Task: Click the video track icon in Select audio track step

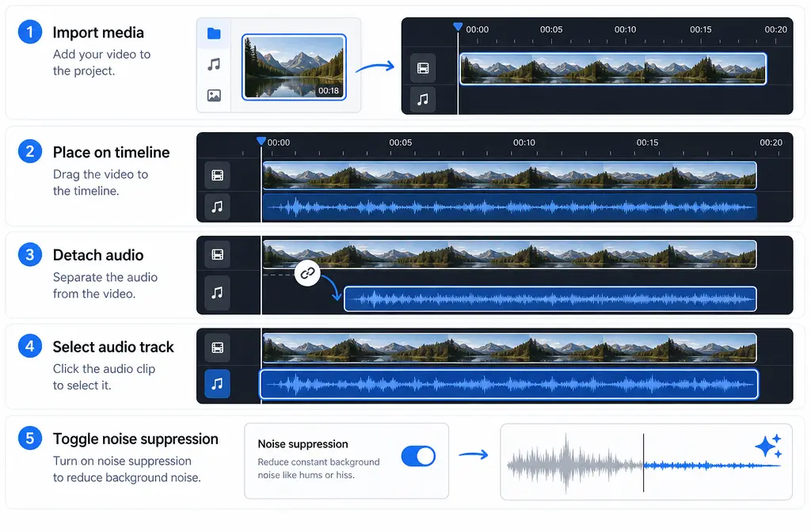Action: pos(217,348)
